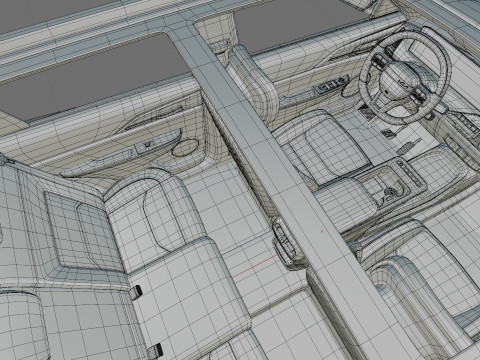
Task: Select the front door window switch panel
Action: coord(331,84)
